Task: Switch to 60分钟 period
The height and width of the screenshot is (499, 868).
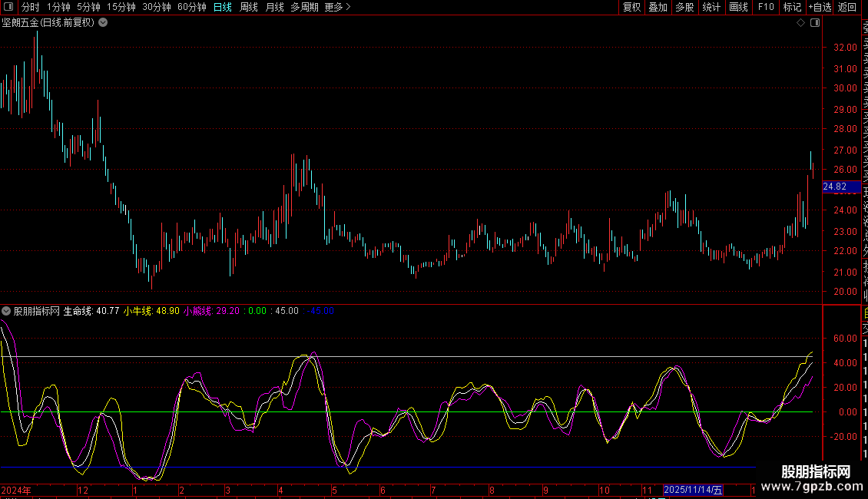Action: coord(192,7)
